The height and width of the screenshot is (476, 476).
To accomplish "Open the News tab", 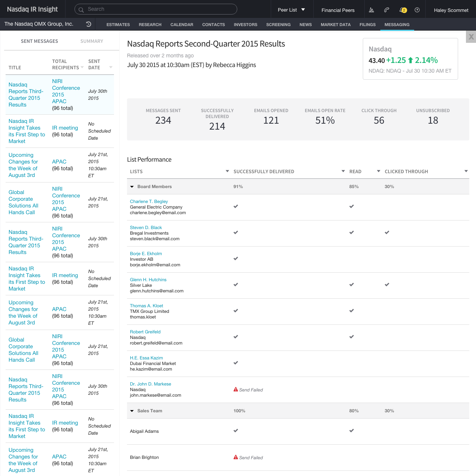I will 305,25.
